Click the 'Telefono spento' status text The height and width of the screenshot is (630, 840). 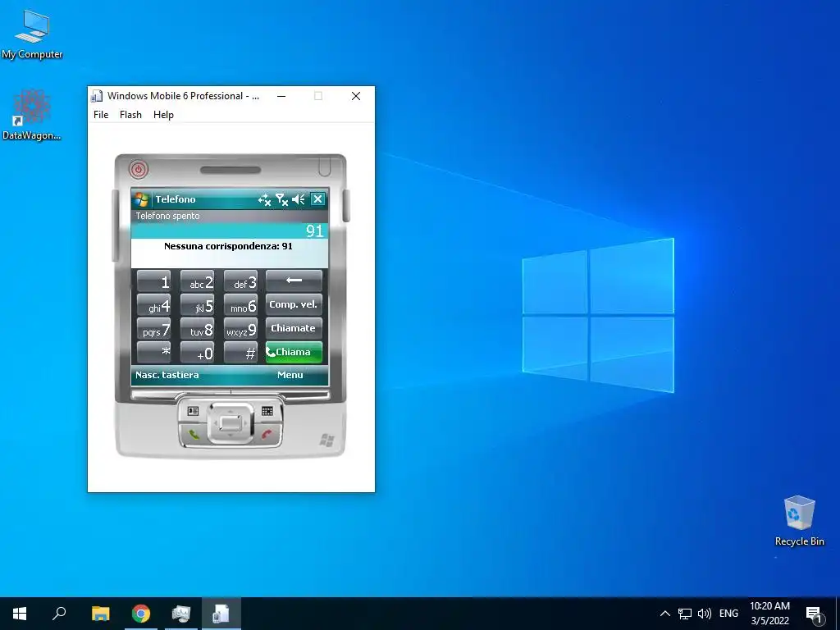coord(167,216)
